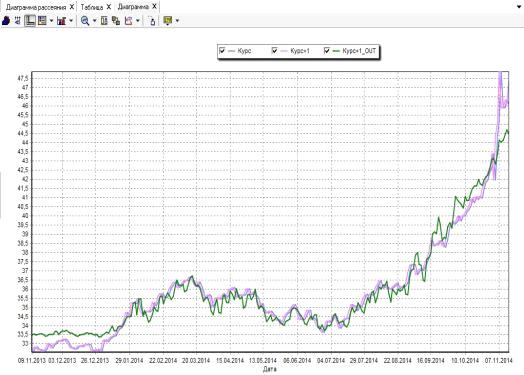Screen dimensions: 524x375
Task: Toggle the Курс+1 series checkbox
Action: [274, 50]
